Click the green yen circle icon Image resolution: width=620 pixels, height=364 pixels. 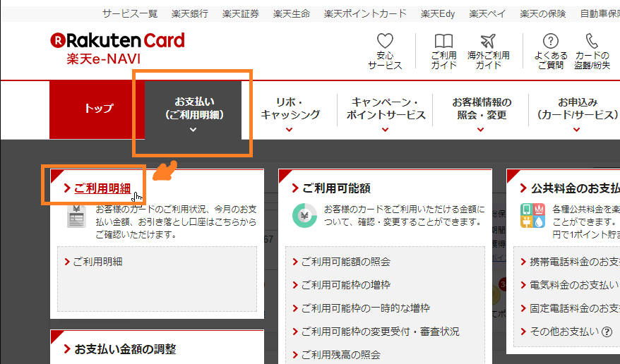(x=304, y=216)
